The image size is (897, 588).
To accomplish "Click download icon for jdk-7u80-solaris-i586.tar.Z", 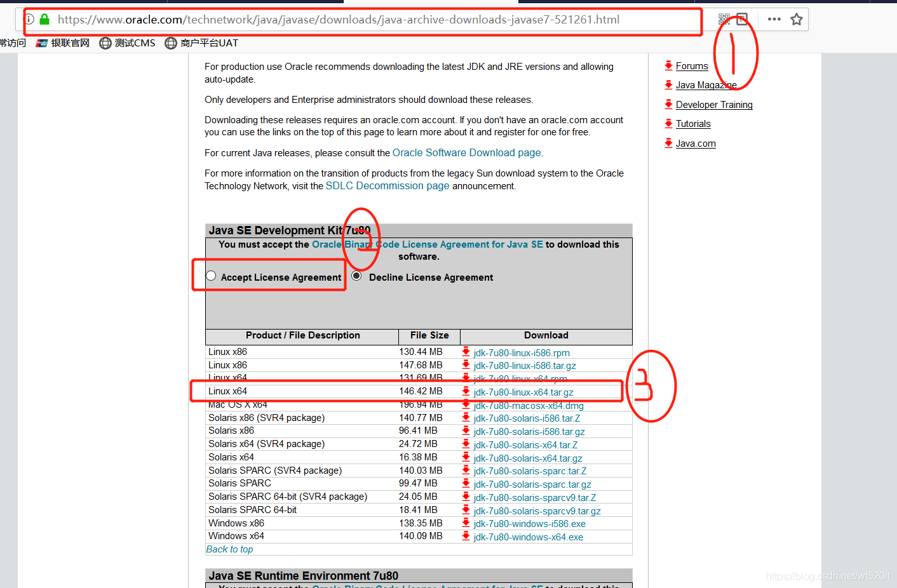I will 466,417.
